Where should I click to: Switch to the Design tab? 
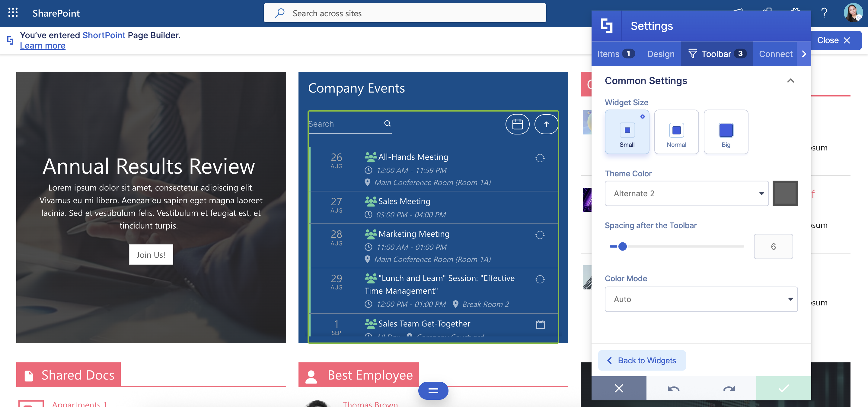(660, 54)
